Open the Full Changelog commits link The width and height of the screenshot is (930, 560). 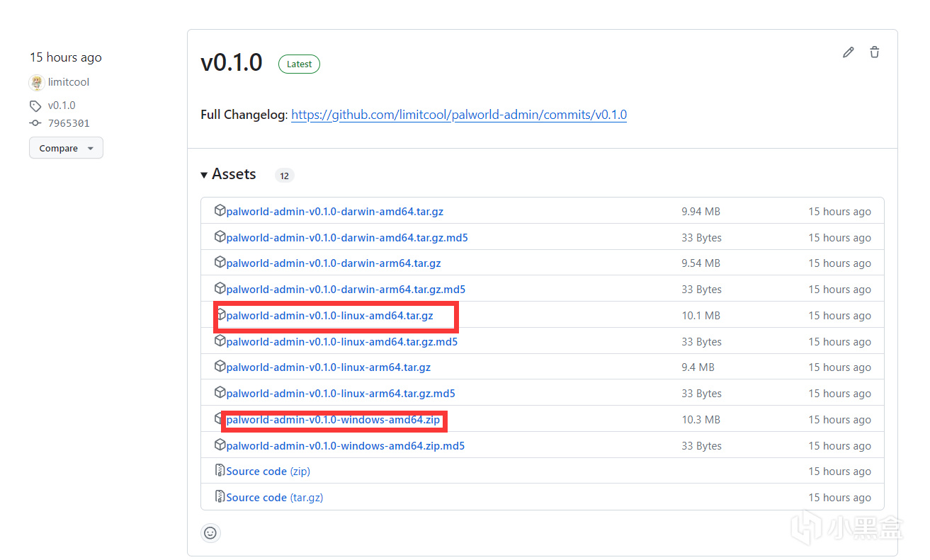[459, 115]
